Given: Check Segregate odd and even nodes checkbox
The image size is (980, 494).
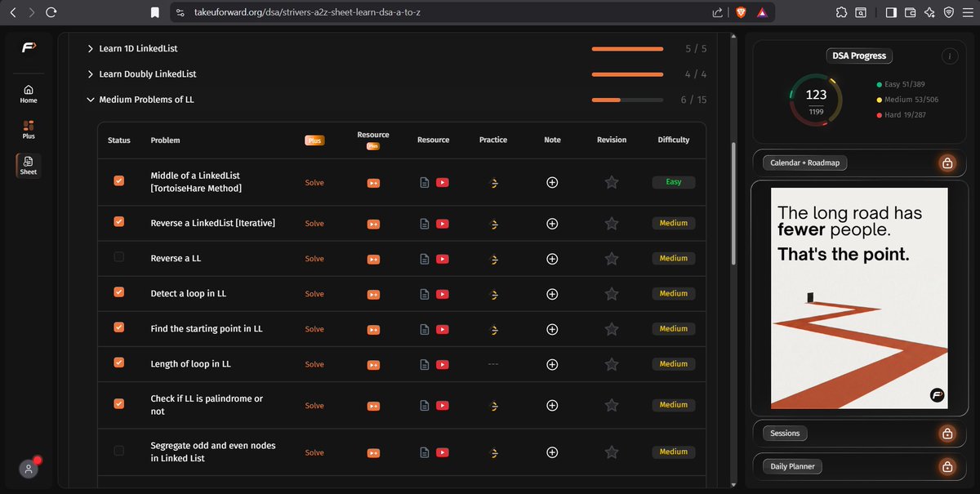Looking at the screenshot, I should pyautogui.click(x=119, y=450).
